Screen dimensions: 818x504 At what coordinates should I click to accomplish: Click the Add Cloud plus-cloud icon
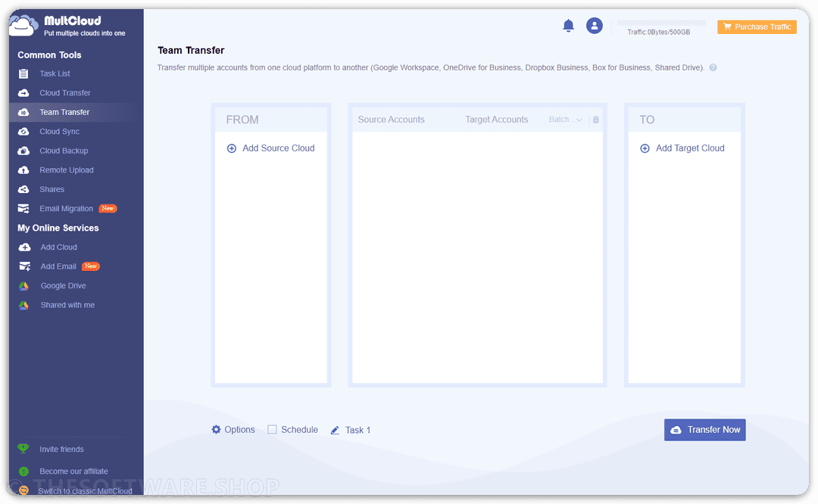coord(24,247)
